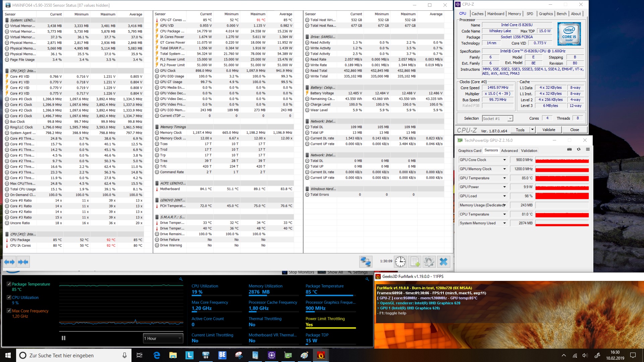This screenshot has height=362, width=644.
Task: Click the GPU-Z refresh icon
Action: [x=579, y=149]
